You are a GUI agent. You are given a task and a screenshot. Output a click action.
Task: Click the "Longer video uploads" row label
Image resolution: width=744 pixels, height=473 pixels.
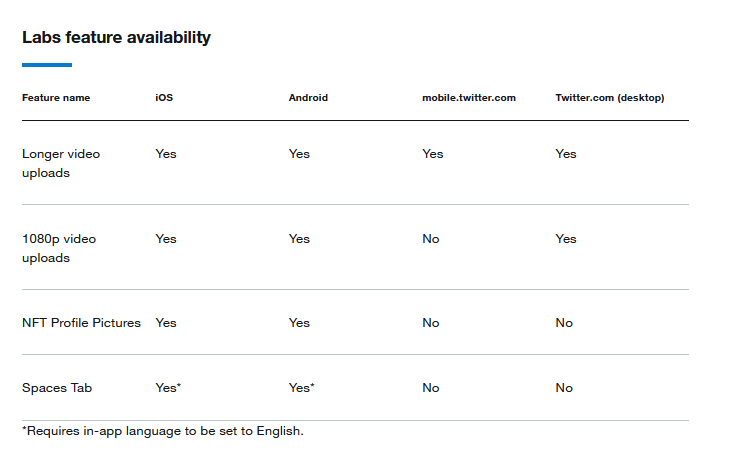coord(61,163)
